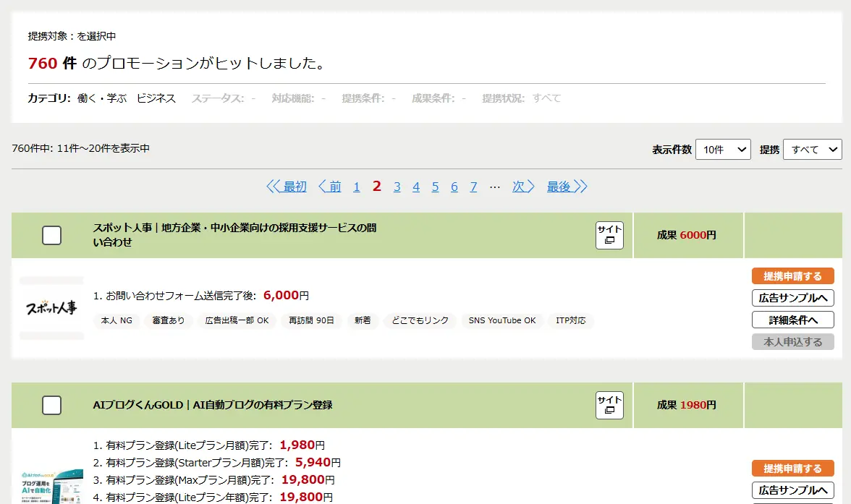The height and width of the screenshot is (504, 851).
Task: Click the ビジネス category value
Action: [x=156, y=98]
